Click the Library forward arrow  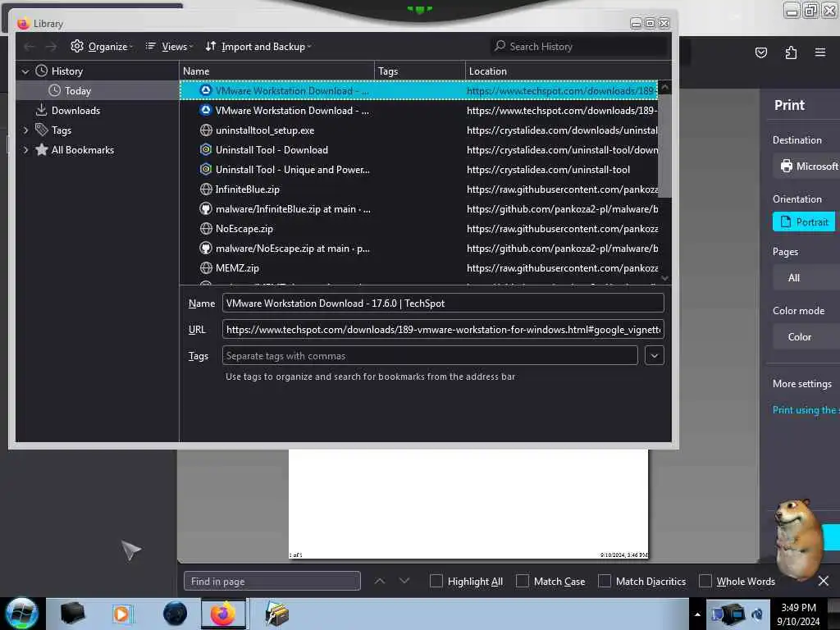pyautogui.click(x=51, y=47)
